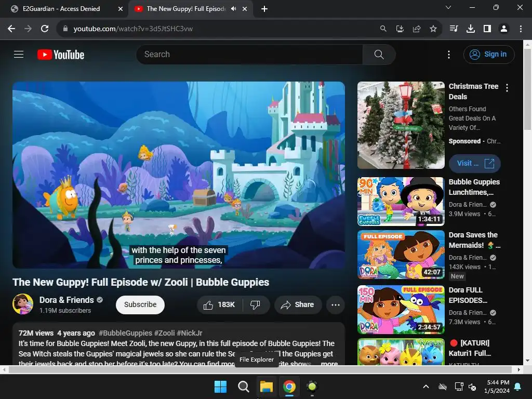
Task: Expand the description with 'more'
Action: [x=329, y=363]
